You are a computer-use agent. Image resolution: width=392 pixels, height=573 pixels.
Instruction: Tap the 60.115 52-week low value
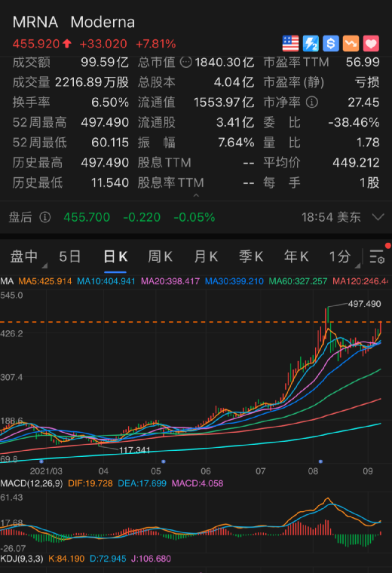coord(110,142)
